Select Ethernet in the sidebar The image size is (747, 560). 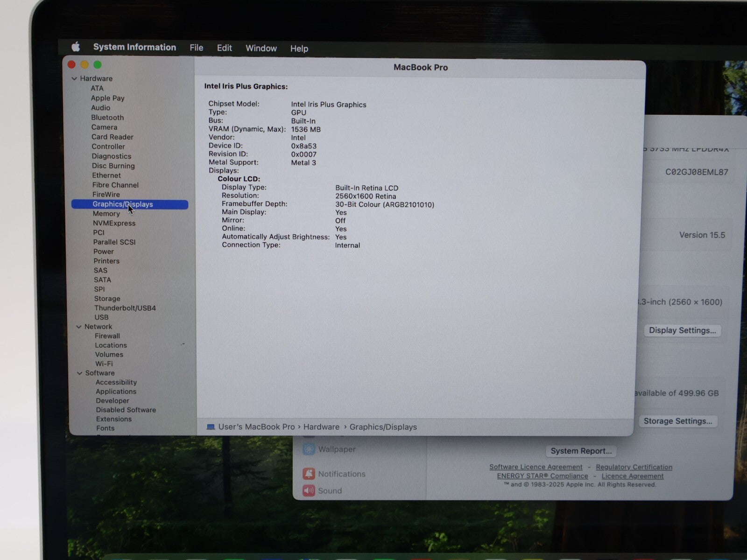pyautogui.click(x=106, y=175)
